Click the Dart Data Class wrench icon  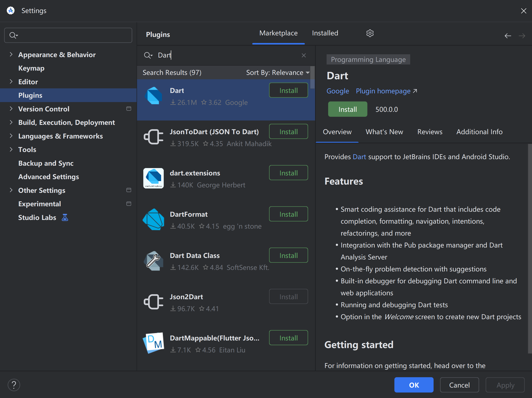click(x=154, y=261)
